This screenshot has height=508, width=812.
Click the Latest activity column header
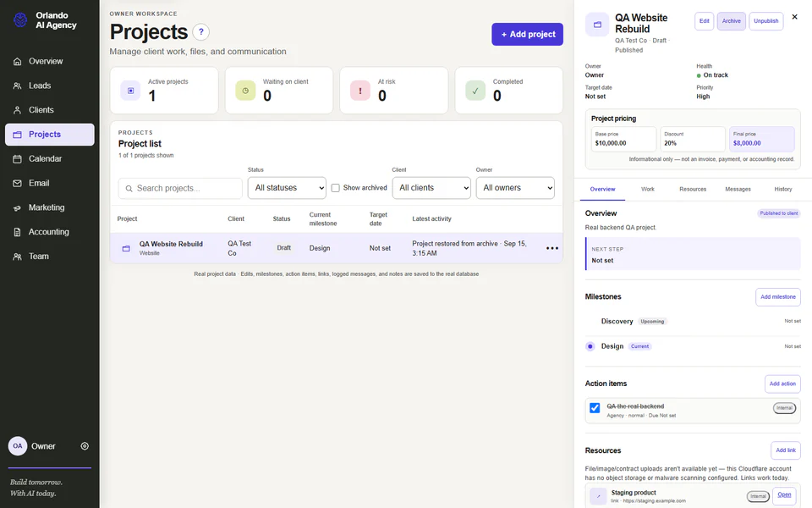(x=431, y=218)
